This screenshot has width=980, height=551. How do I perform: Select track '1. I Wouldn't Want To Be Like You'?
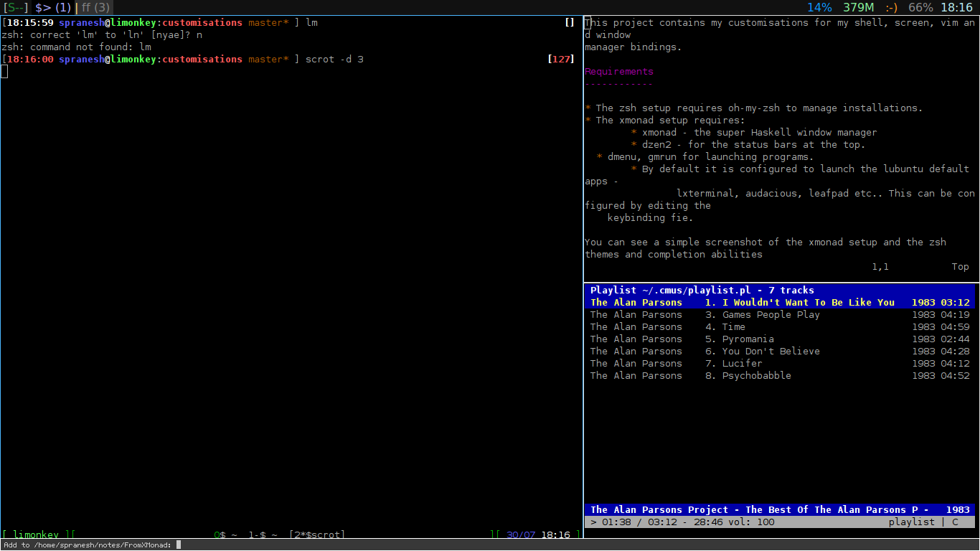click(780, 303)
